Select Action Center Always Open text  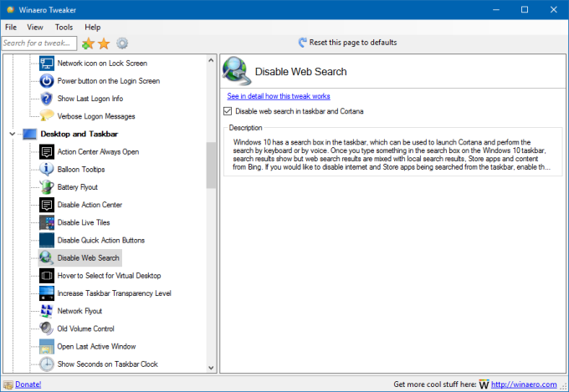coord(98,152)
